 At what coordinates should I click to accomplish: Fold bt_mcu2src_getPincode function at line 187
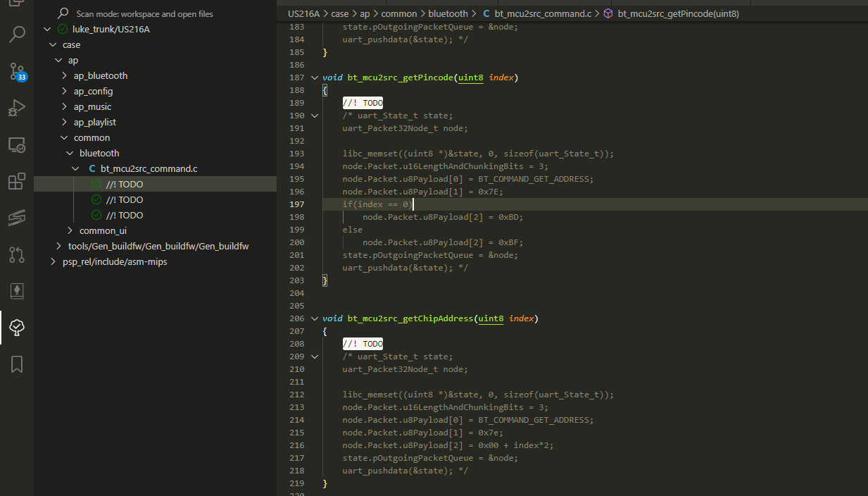[x=315, y=77]
